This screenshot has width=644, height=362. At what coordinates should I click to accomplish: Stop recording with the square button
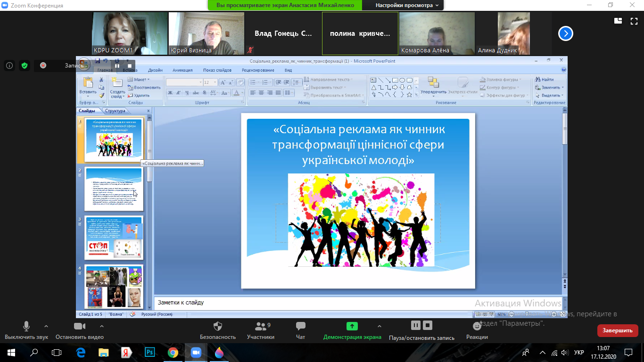coord(428,325)
